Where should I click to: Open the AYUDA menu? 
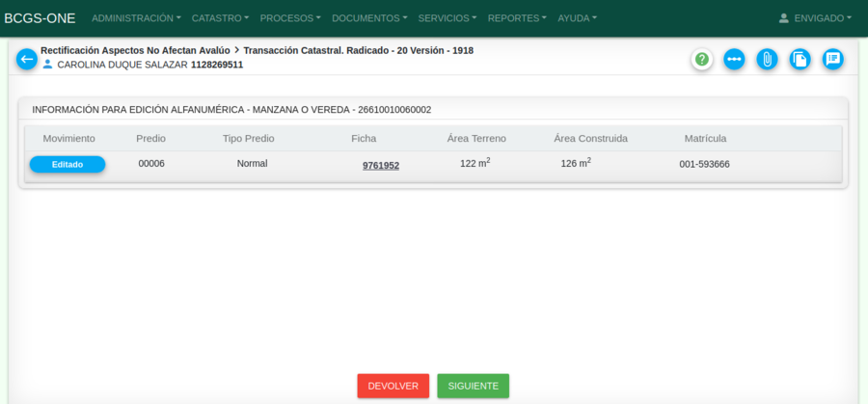point(577,18)
